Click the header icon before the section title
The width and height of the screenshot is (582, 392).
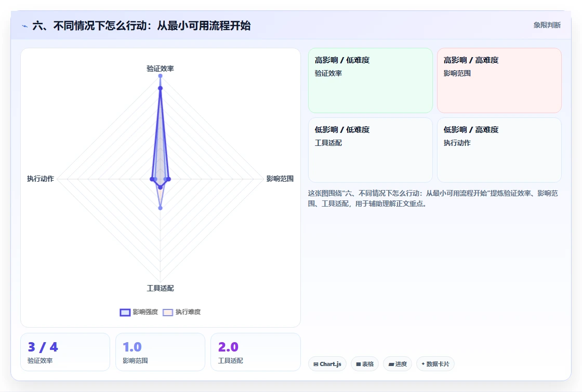(25, 26)
